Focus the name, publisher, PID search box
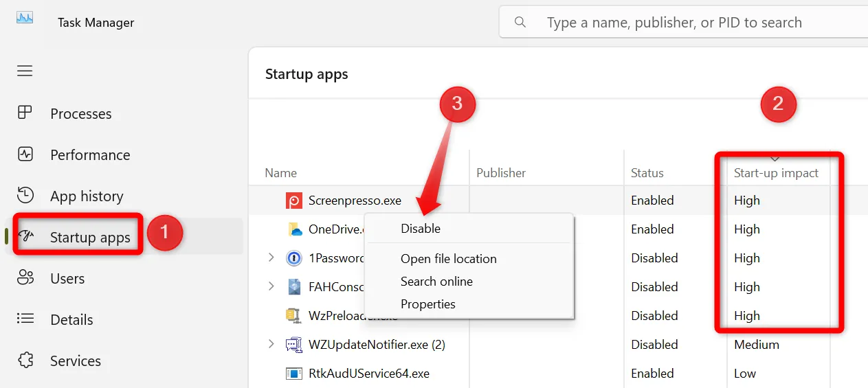The image size is (868, 388). coord(684,23)
